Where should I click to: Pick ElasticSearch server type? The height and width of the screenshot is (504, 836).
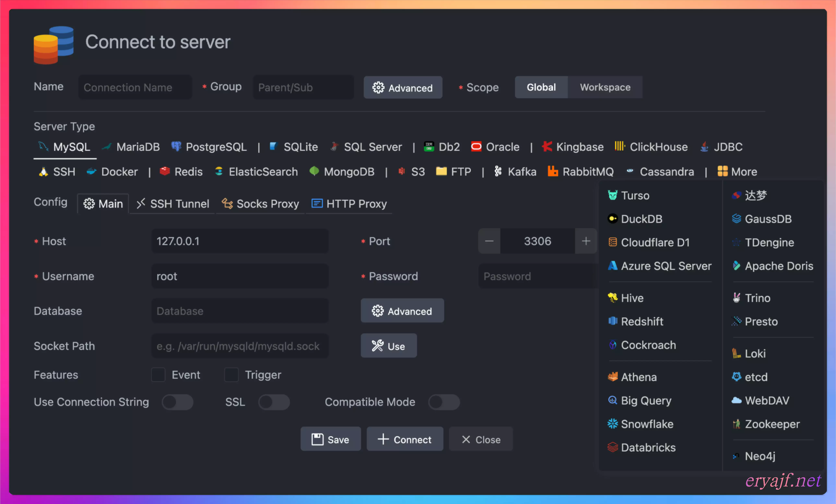(x=256, y=172)
